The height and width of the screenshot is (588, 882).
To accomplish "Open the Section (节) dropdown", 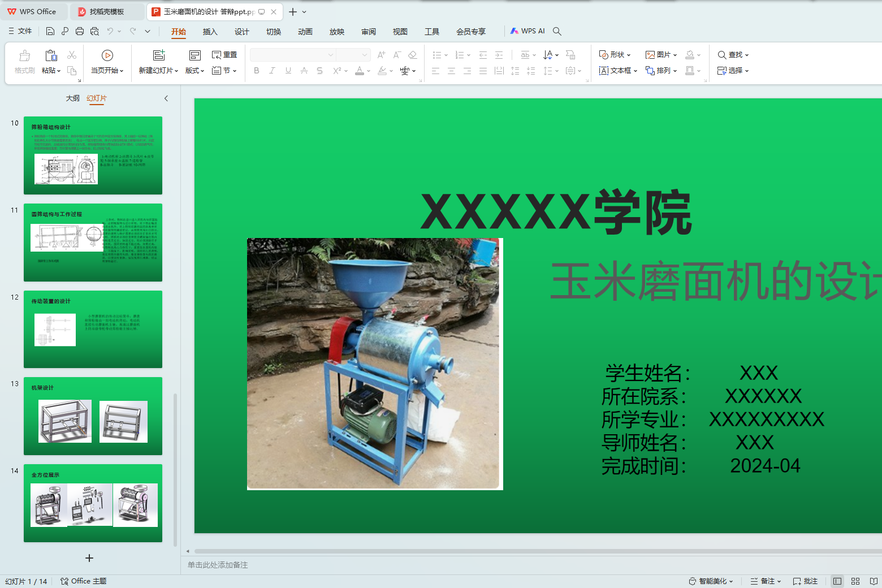I will pos(224,71).
